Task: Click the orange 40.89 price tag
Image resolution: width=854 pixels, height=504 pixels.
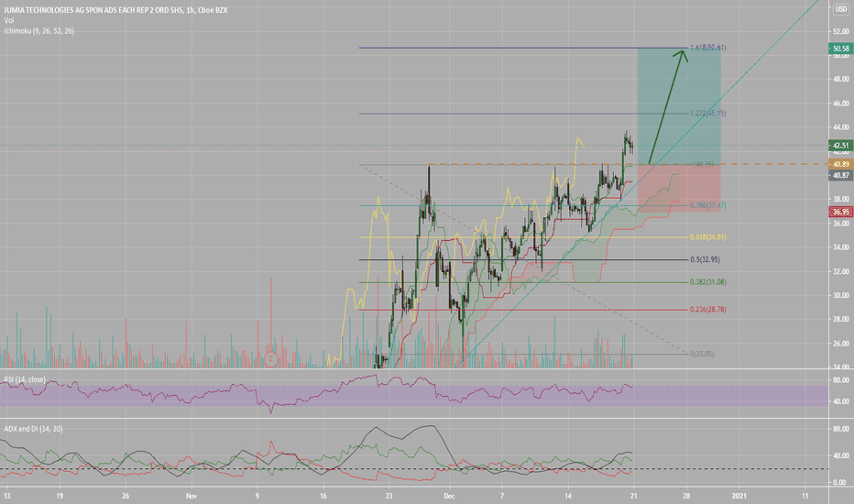Action: 840,164
